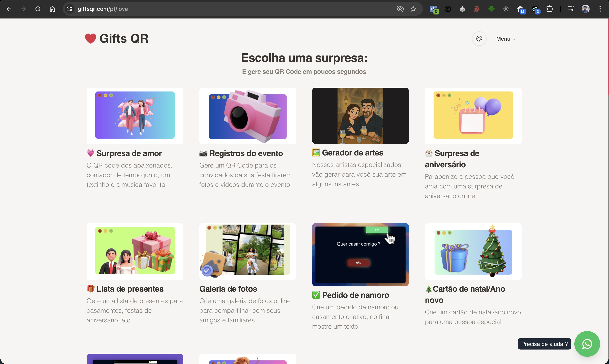Open the browser profile avatar menu
The height and width of the screenshot is (364, 609).
click(585, 9)
